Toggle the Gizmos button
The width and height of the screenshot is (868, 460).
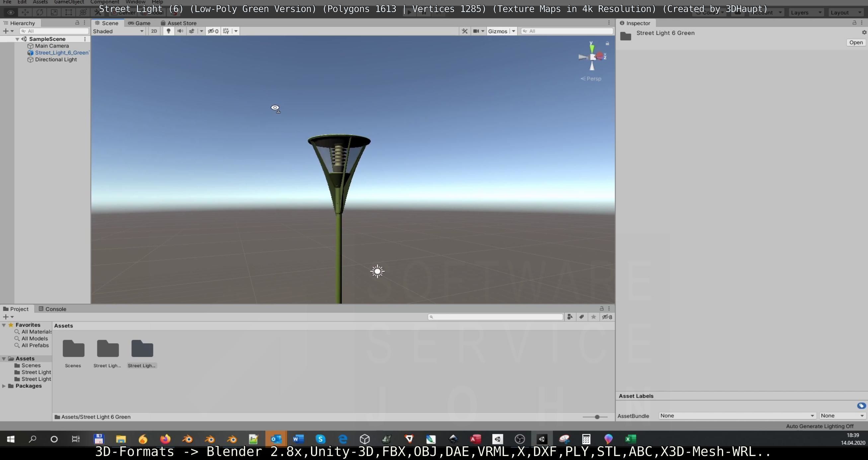click(x=498, y=31)
